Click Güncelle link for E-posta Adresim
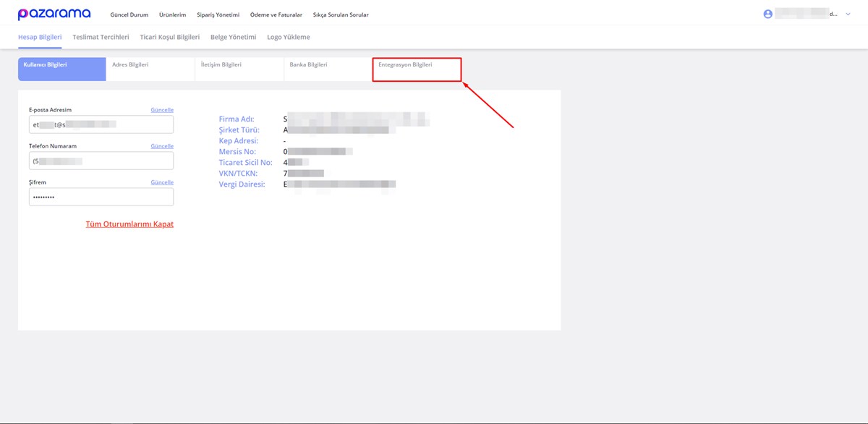This screenshot has height=424, width=868. (x=162, y=110)
